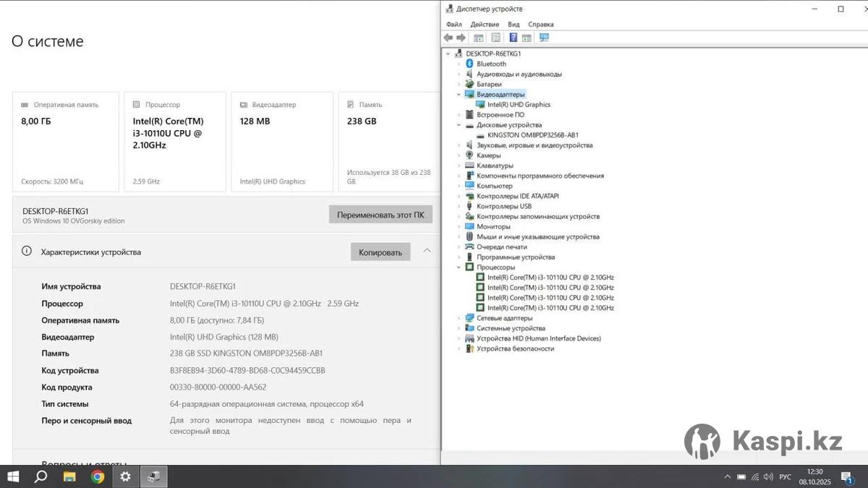The height and width of the screenshot is (488, 868).
Task: Collapse the Характеристики устройства section chevron
Action: click(427, 251)
